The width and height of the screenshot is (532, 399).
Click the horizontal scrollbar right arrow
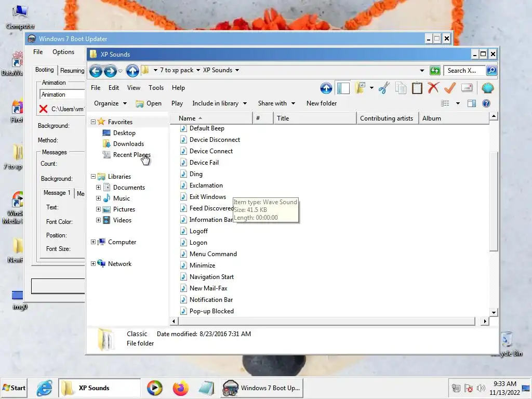(x=485, y=321)
